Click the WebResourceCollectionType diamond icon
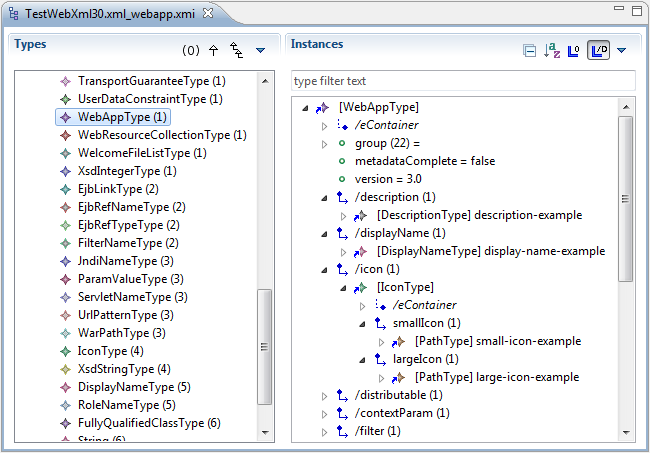The image size is (650, 453). 65,135
